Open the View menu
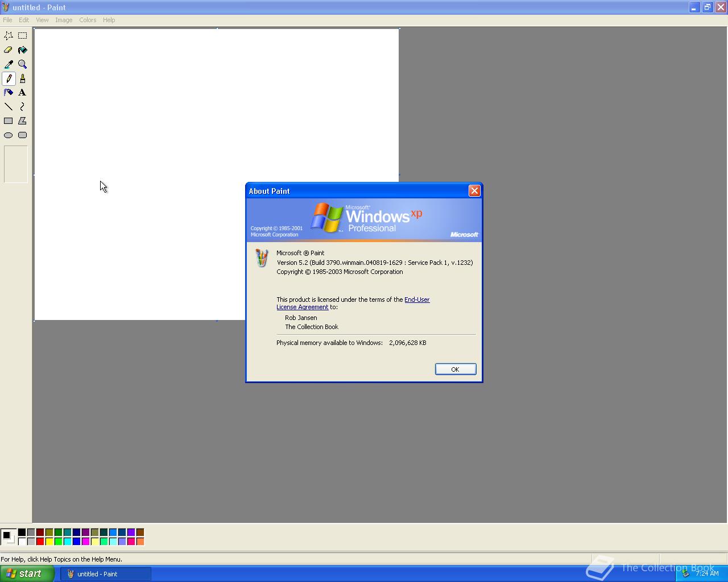Screen dimensions: 728x582 pos(42,20)
